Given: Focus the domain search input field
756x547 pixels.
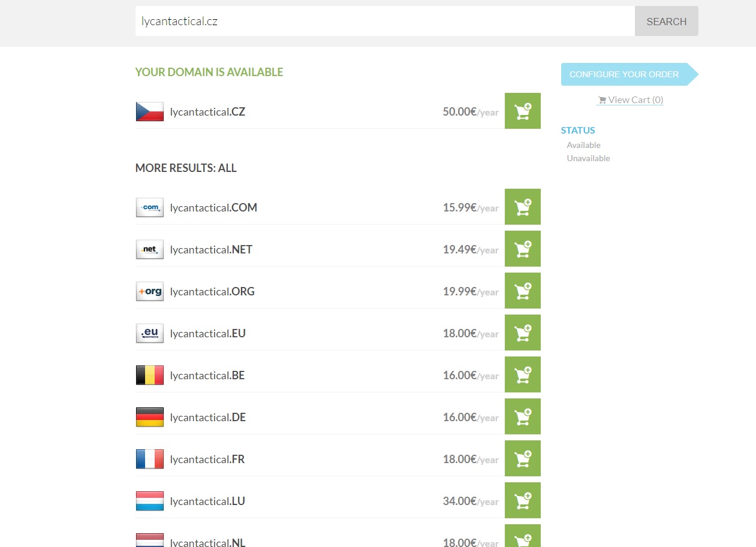Looking at the screenshot, I should click(x=385, y=21).
